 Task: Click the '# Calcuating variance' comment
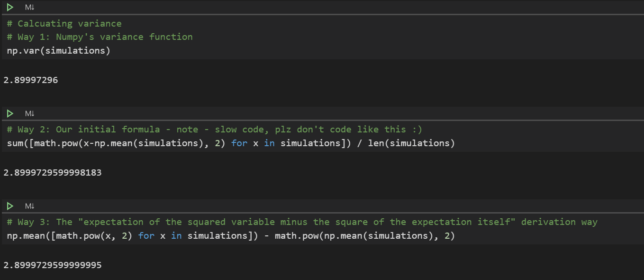pyautogui.click(x=64, y=23)
